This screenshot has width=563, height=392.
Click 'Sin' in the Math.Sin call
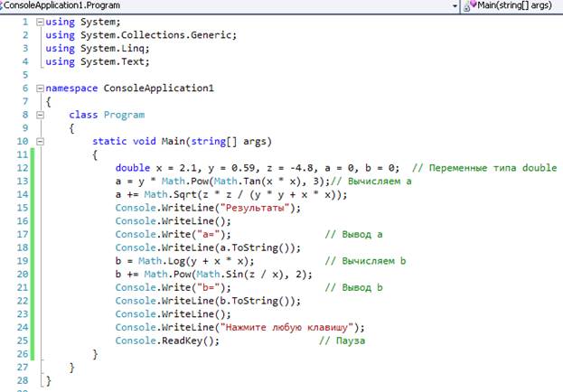pos(234,275)
